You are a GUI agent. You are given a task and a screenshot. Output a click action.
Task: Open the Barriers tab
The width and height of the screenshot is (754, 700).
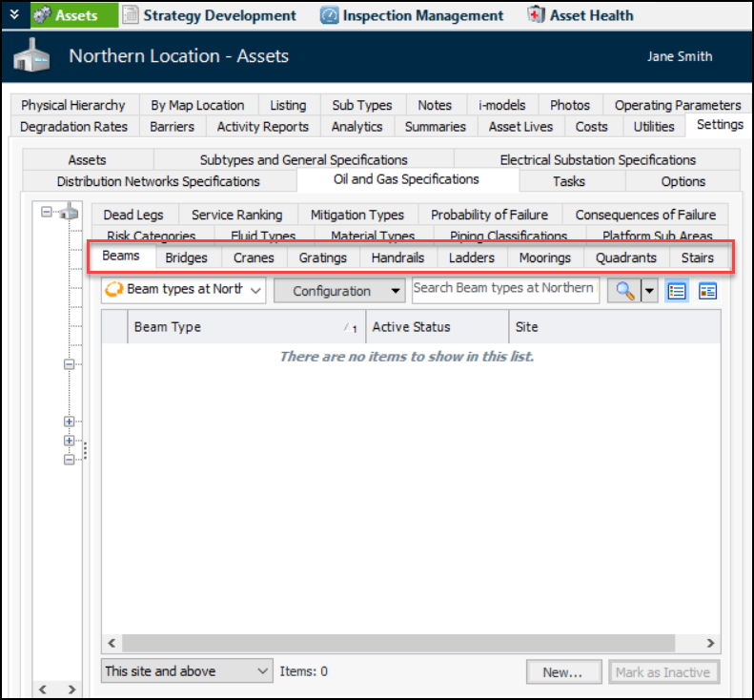[173, 127]
